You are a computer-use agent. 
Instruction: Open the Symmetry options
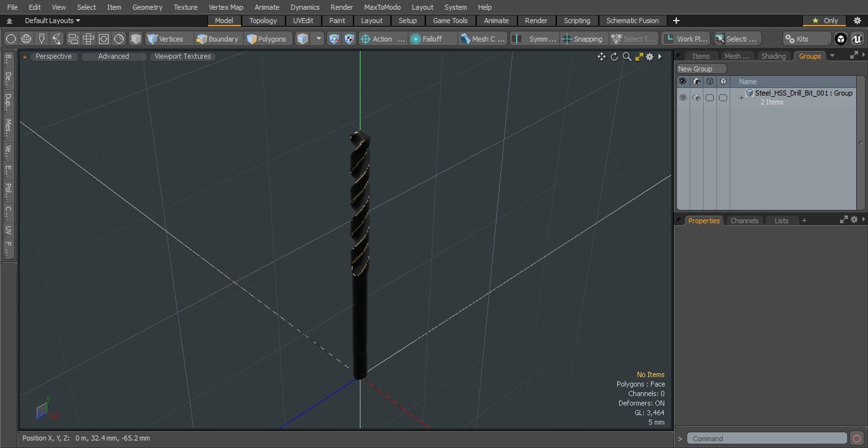pyautogui.click(x=534, y=39)
